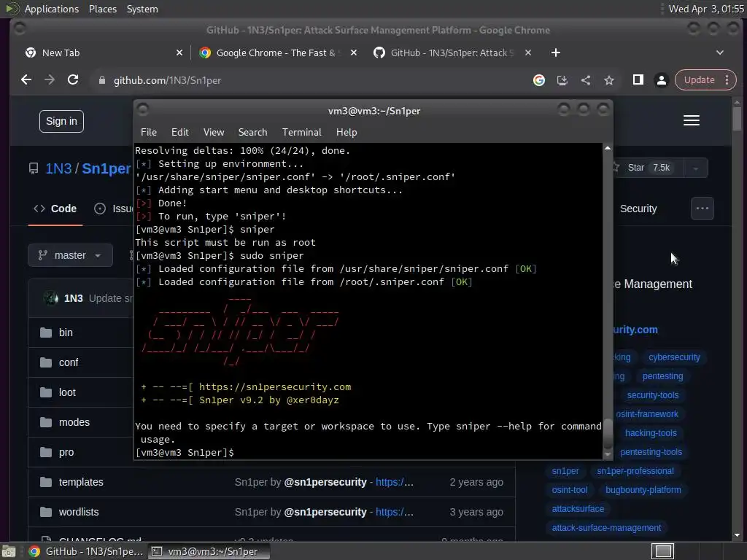Open the master branch dropdown
The image size is (747, 560).
coord(71,255)
